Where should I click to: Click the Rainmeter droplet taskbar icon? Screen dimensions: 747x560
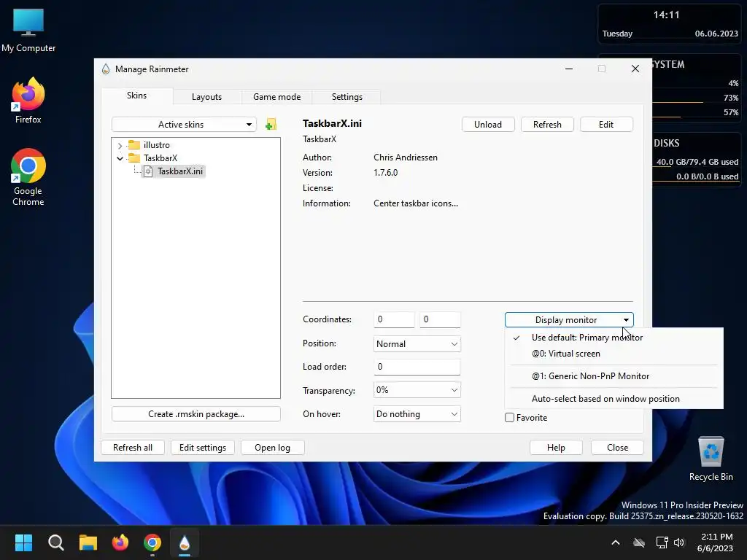185,542
